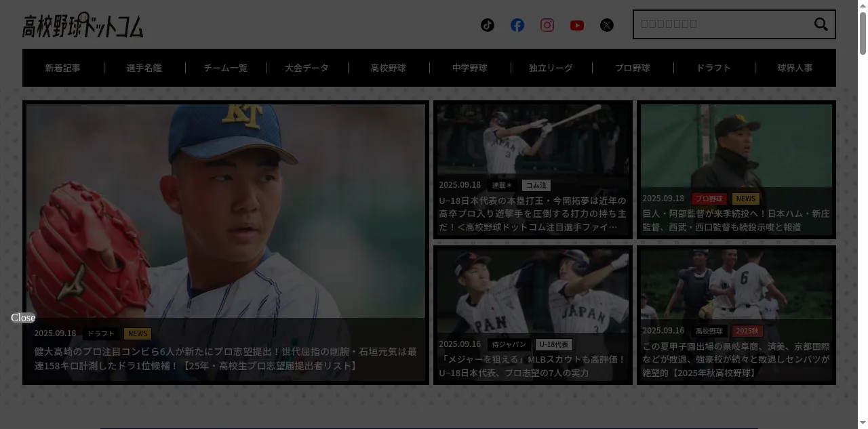Open the 新着記事 menu item
Viewport: 868px width, 429px height.
(63, 68)
